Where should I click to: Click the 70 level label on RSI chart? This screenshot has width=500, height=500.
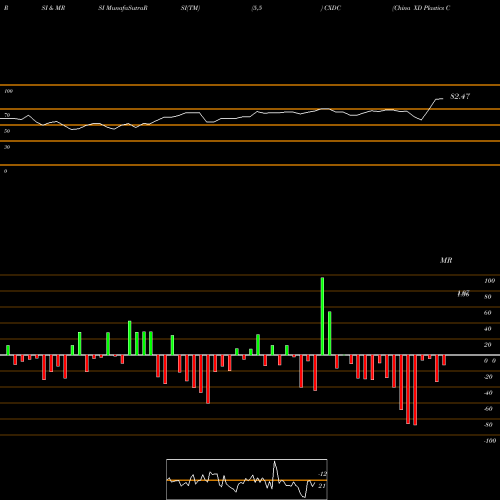(7, 115)
